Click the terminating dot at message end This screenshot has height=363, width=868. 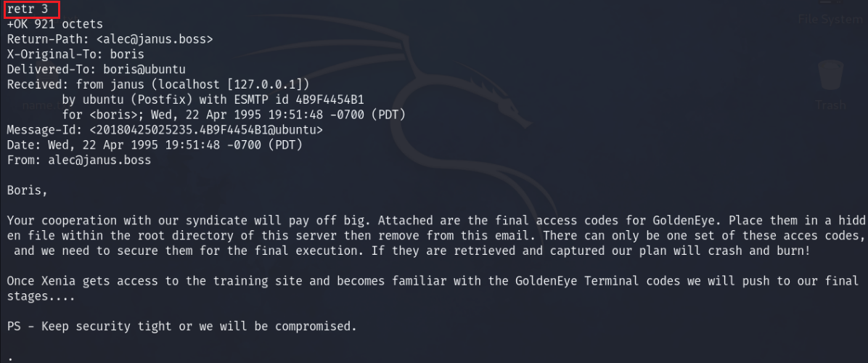coord(9,356)
